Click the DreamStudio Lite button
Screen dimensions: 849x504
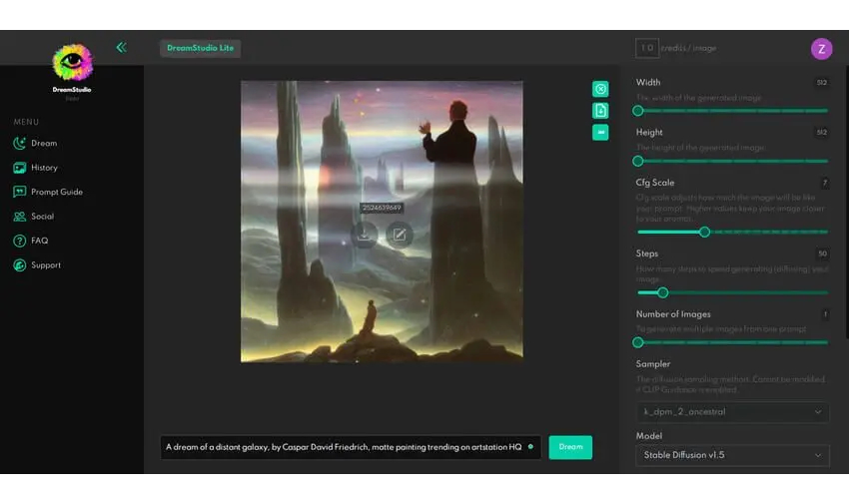200,48
